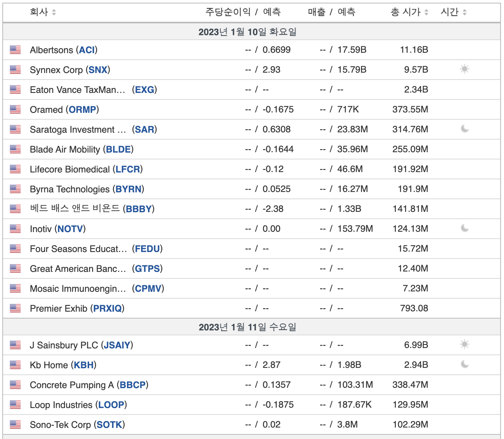
Task: Open the JSAIY ticker link
Action: pyautogui.click(x=117, y=345)
